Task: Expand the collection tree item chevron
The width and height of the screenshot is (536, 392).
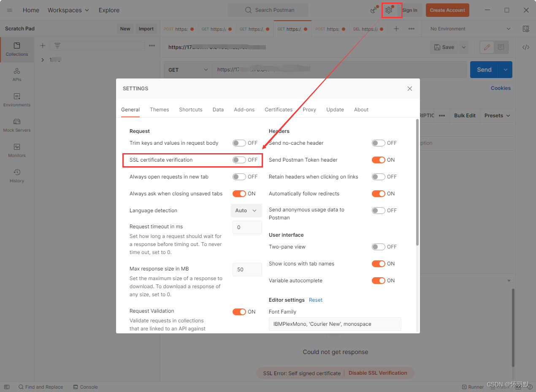Action: [x=43, y=60]
